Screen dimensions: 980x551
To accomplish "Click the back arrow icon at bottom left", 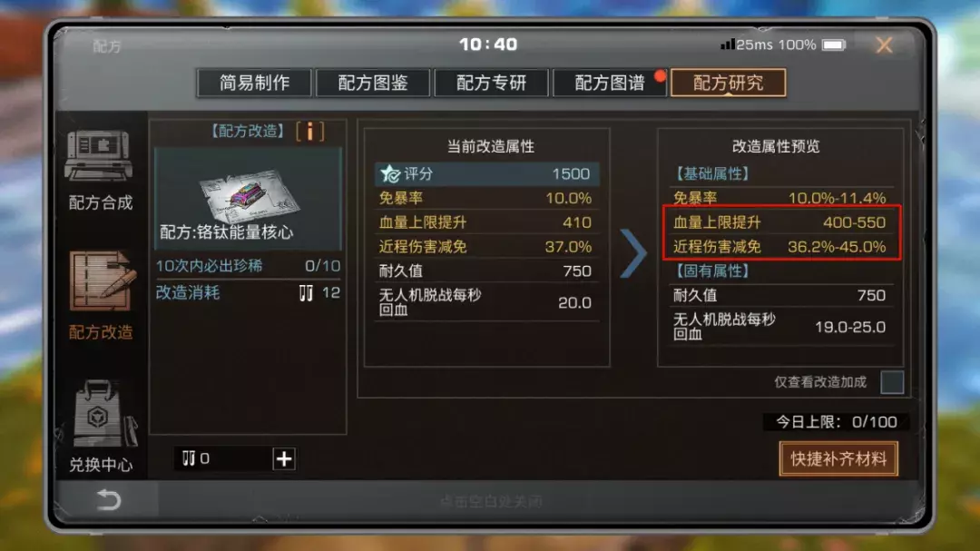I will [x=108, y=500].
